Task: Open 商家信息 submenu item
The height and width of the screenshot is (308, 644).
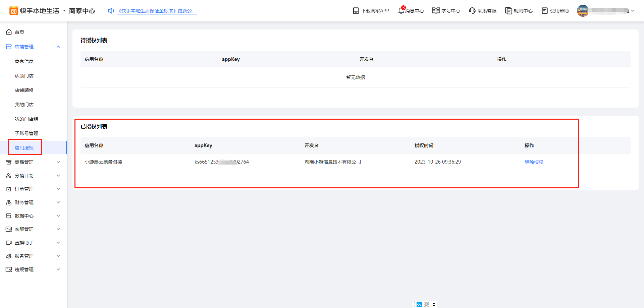Action: coord(24,61)
